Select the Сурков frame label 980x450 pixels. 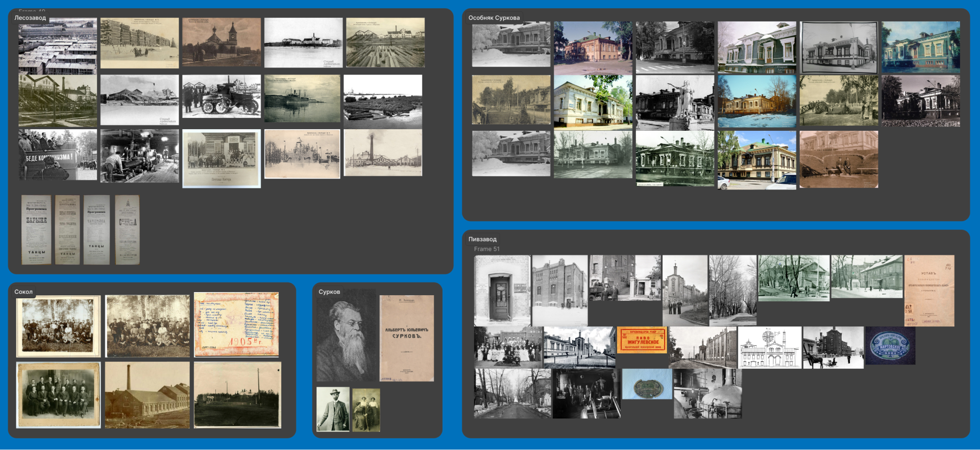coord(329,292)
